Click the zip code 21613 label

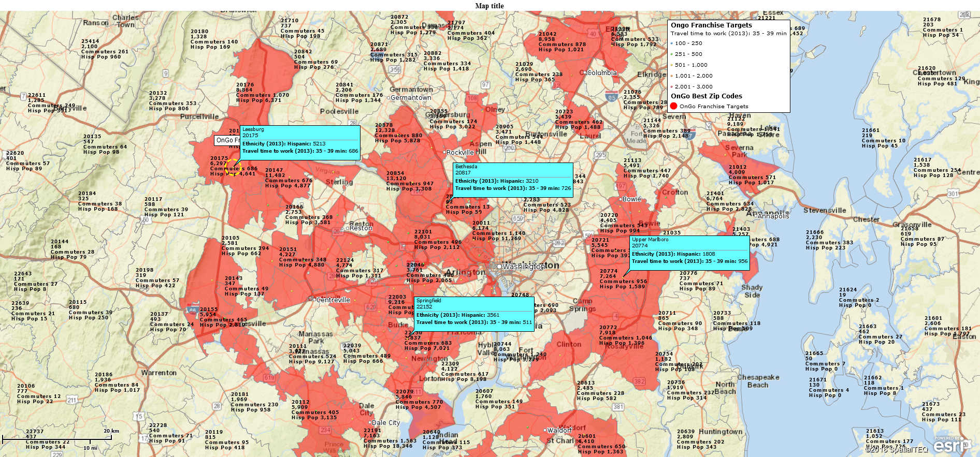pos(875,431)
